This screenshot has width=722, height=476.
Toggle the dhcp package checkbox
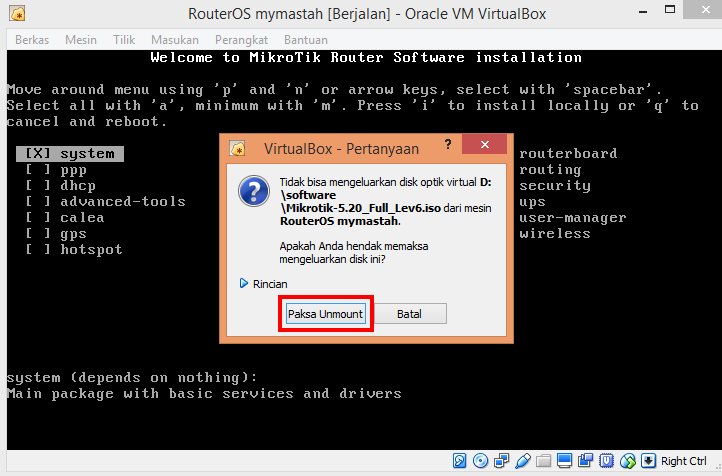click(38, 186)
